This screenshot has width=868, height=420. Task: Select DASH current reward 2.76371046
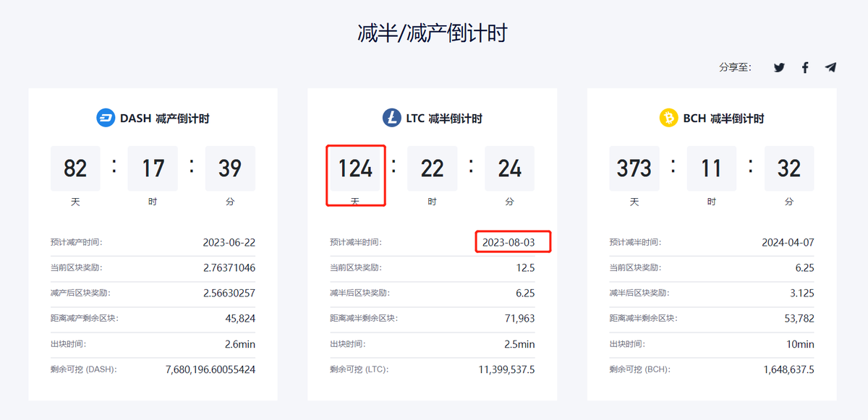coord(229,268)
